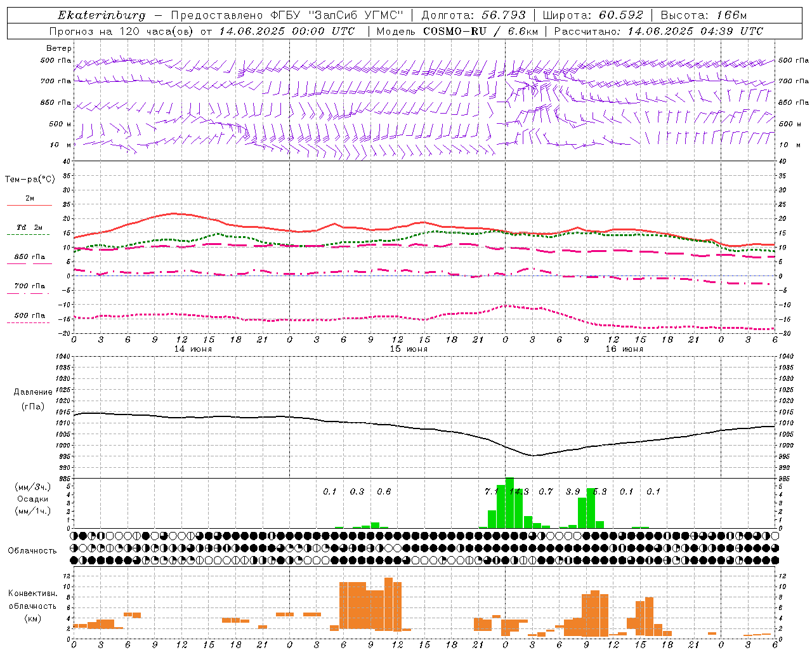Viewport: 812px width, 650px height.
Task: Click the 5.3 precipitation amount
Action: point(599,492)
